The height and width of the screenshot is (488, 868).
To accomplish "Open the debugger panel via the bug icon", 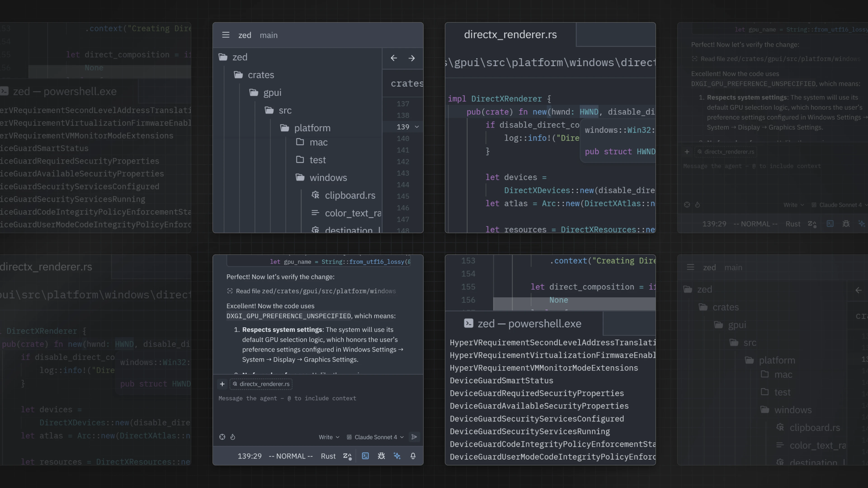I will click(x=381, y=456).
